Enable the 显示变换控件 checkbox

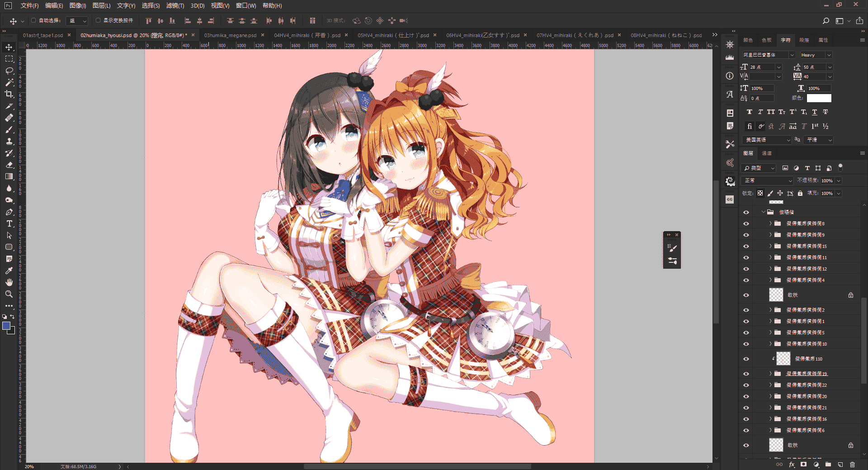pyautogui.click(x=98, y=20)
